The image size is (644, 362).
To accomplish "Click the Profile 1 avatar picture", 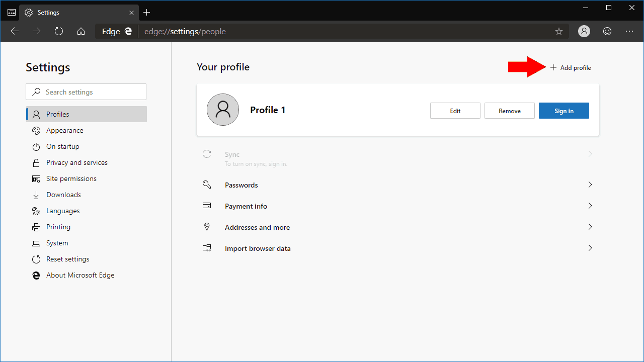I will [223, 110].
